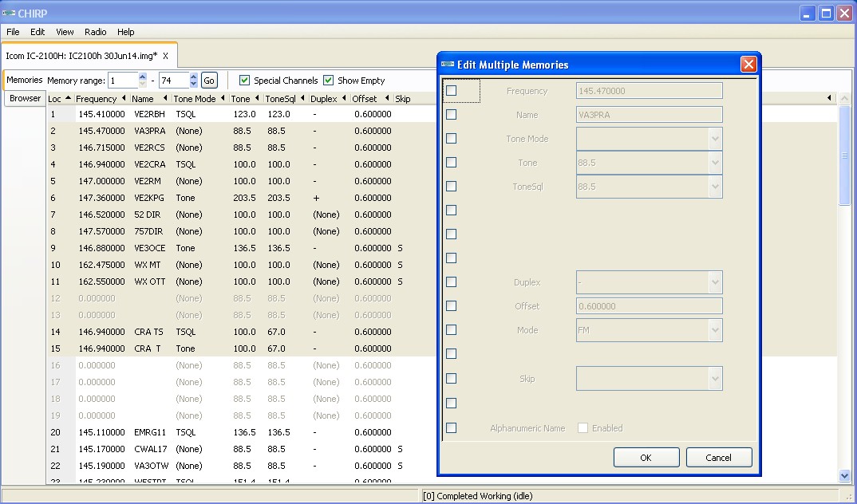Select the Browser side tab
The width and height of the screenshot is (857, 504).
26,98
